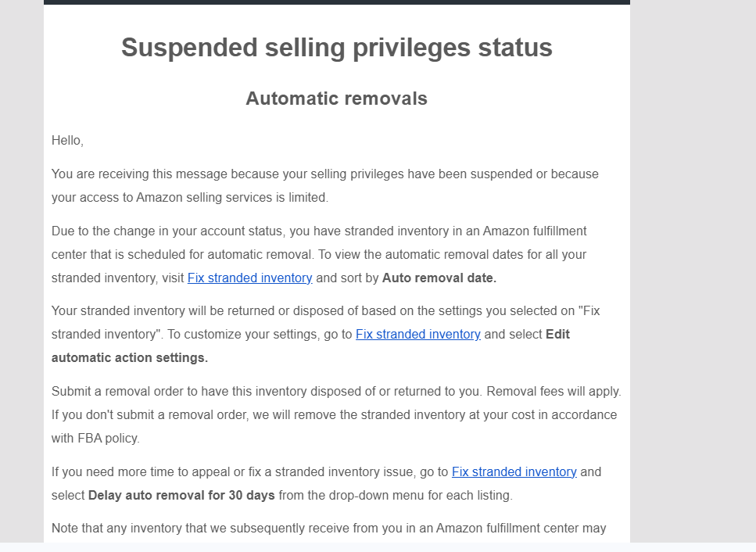Click bold "Delay auto removal for 30 days"
The height and width of the screenshot is (552, 756).
[181, 496]
